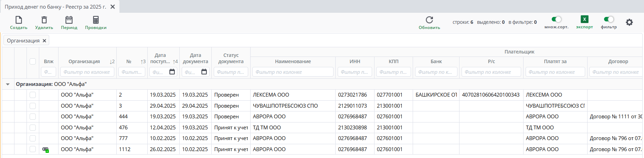Select the Приход денег по банку tab
Viewport: 644px width, 158px height.
click(x=55, y=7)
